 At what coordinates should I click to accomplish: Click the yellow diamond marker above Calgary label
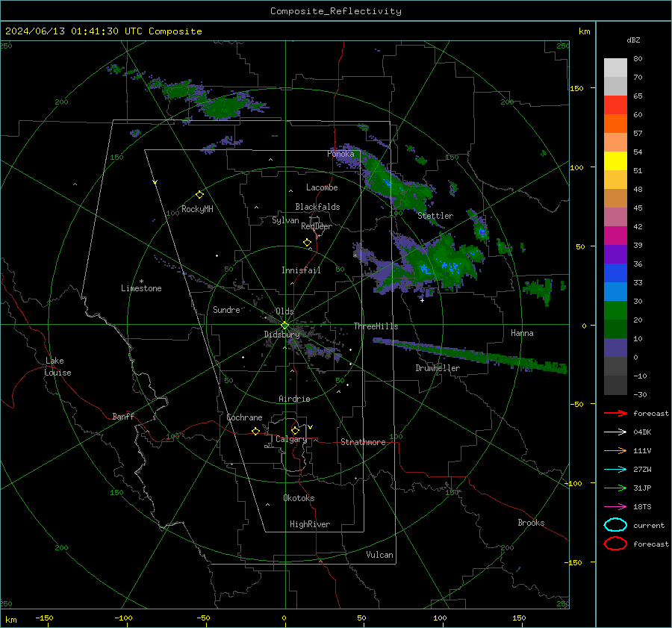pyautogui.click(x=295, y=430)
